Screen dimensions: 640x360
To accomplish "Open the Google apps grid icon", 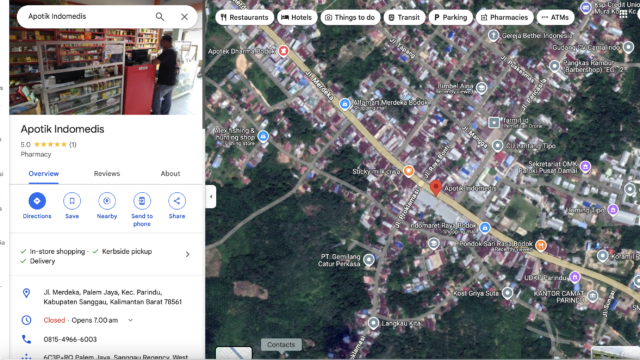I will 623,14.
